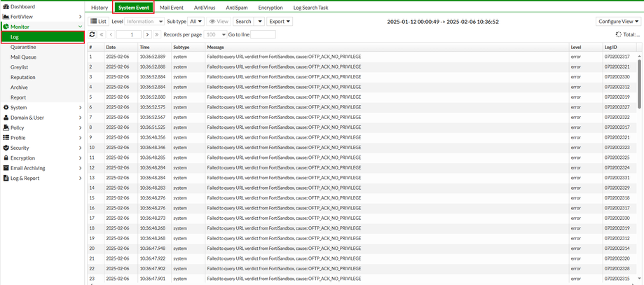Go to the next page of records
The width and height of the screenshot is (644, 285).
(147, 34)
